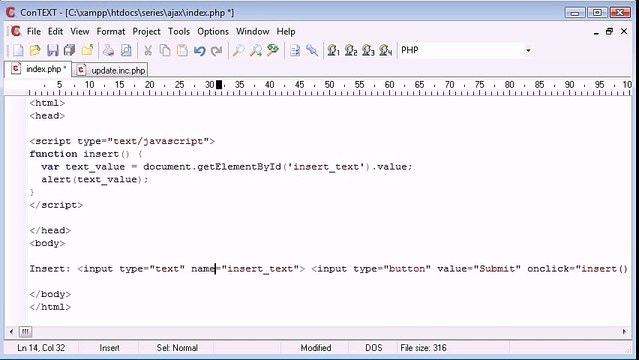Viewport: 639px width, 360px height.
Task: Undo the last edit
Action: click(x=199, y=51)
